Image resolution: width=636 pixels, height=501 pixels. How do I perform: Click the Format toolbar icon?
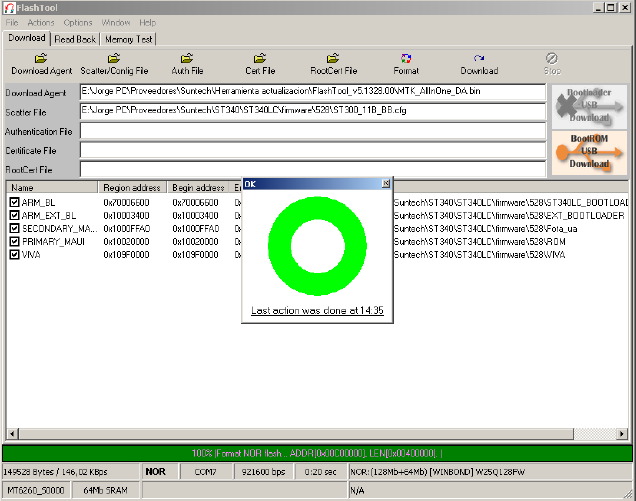(406, 58)
